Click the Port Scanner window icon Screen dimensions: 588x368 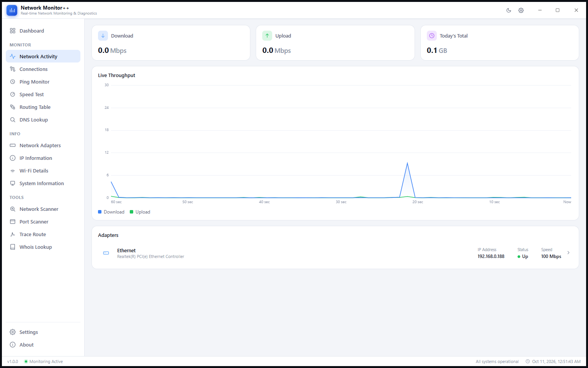coord(13,222)
